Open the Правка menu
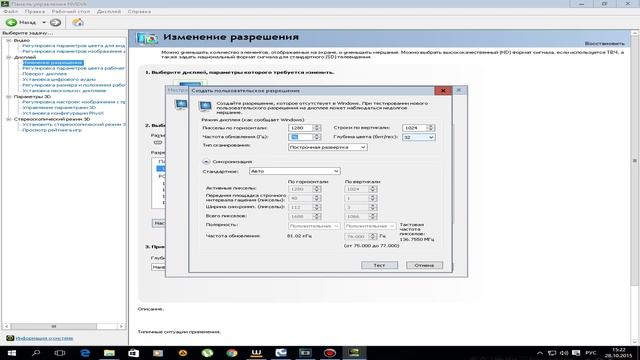This screenshot has width=640, height=360. coord(35,11)
